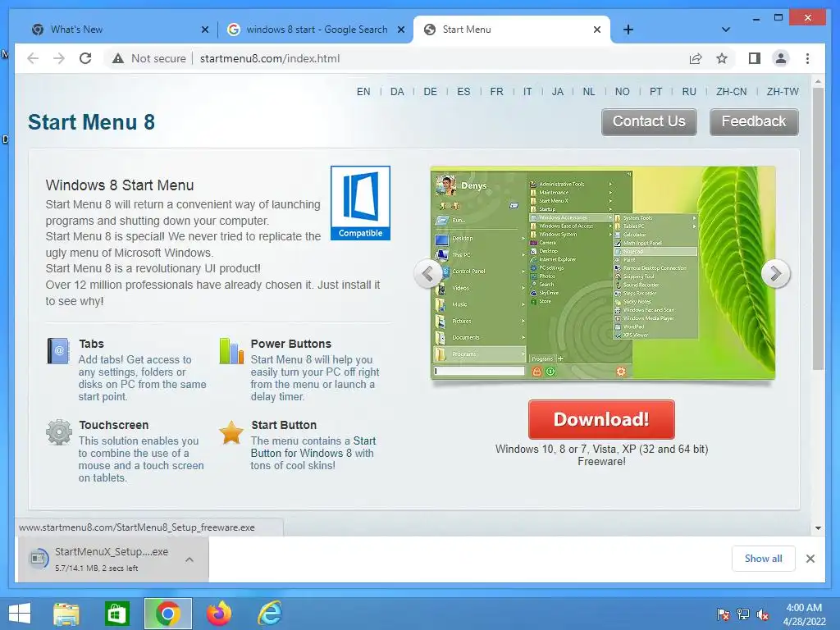Click the Not secure warning icon

coord(118,58)
